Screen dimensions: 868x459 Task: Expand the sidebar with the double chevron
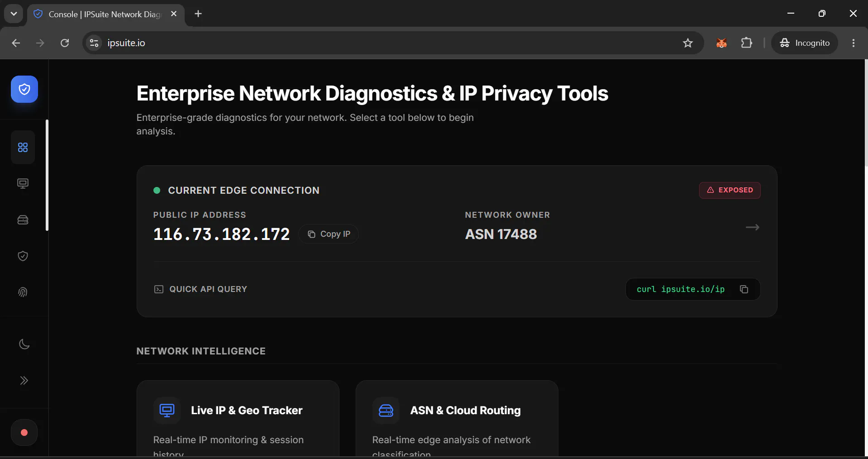coord(24,380)
